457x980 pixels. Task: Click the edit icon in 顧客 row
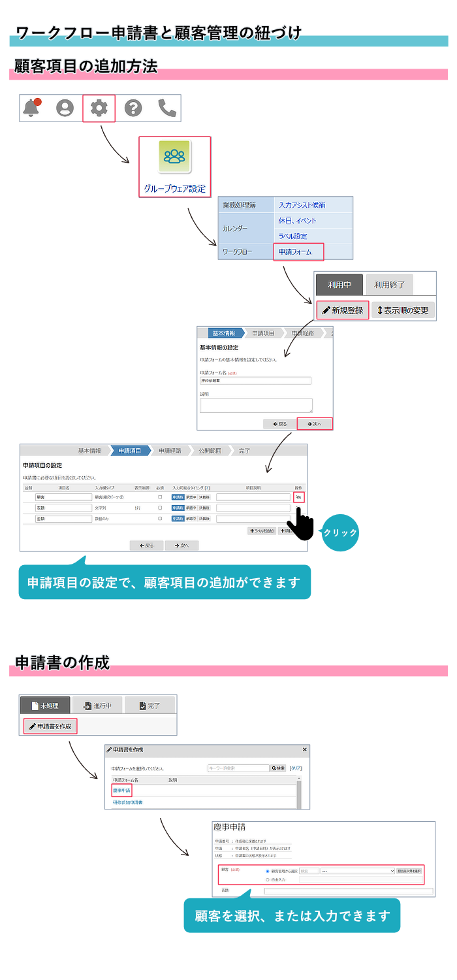pos(298,497)
